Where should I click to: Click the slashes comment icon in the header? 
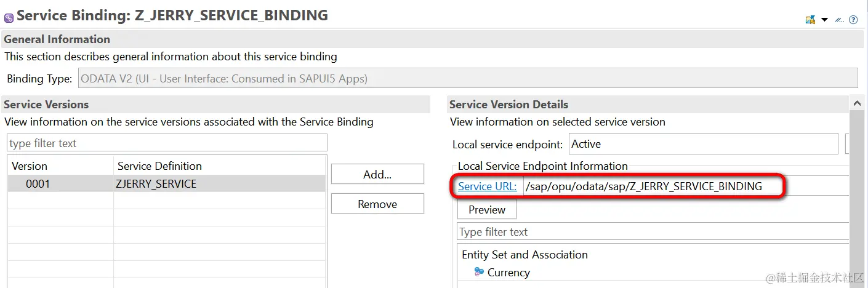click(x=839, y=20)
